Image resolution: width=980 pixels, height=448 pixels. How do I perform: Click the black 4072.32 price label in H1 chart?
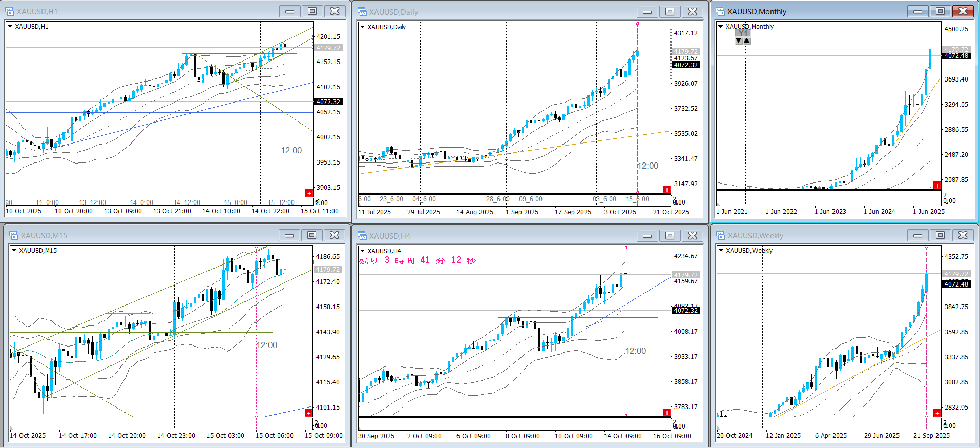click(x=328, y=101)
